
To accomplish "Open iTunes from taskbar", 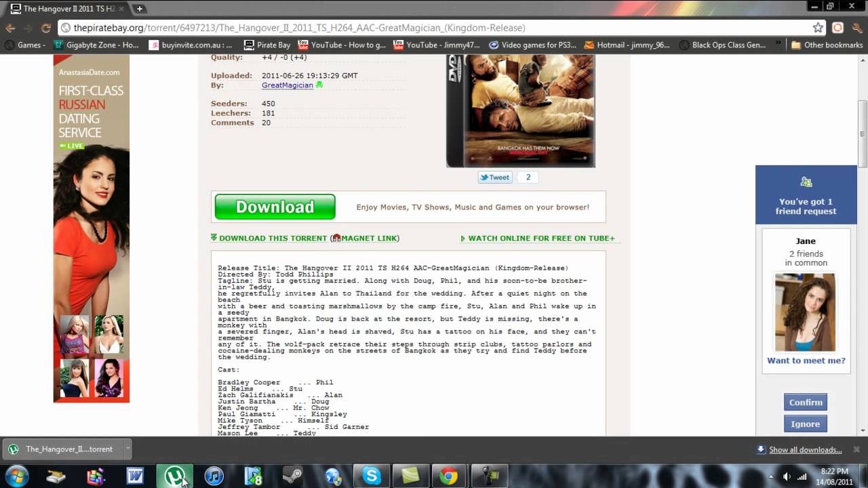I will 214,476.
